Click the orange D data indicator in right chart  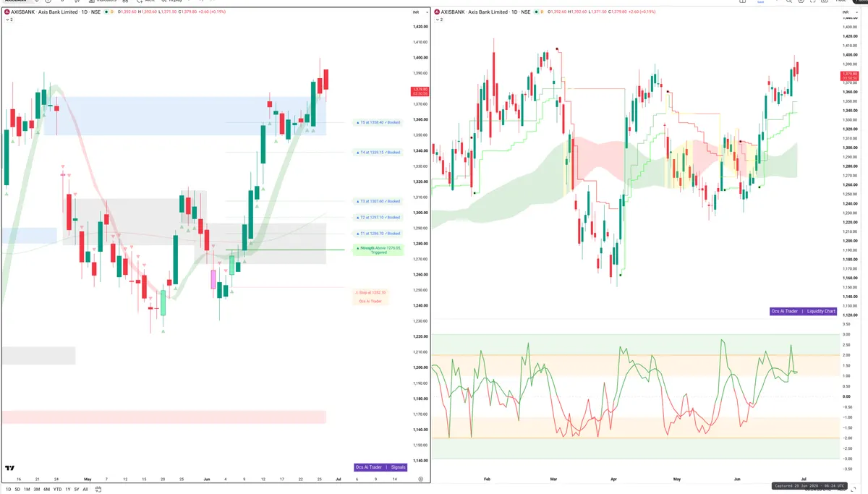tap(540, 12)
